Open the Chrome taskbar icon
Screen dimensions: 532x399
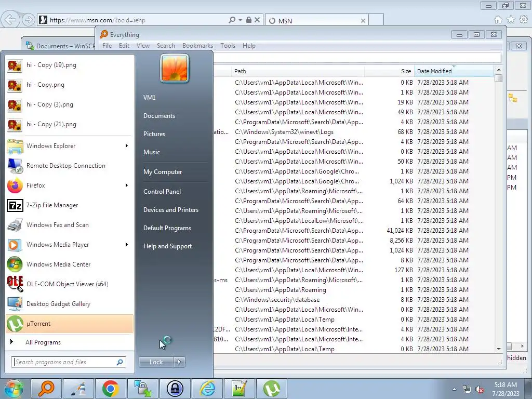pyautogui.click(x=110, y=389)
